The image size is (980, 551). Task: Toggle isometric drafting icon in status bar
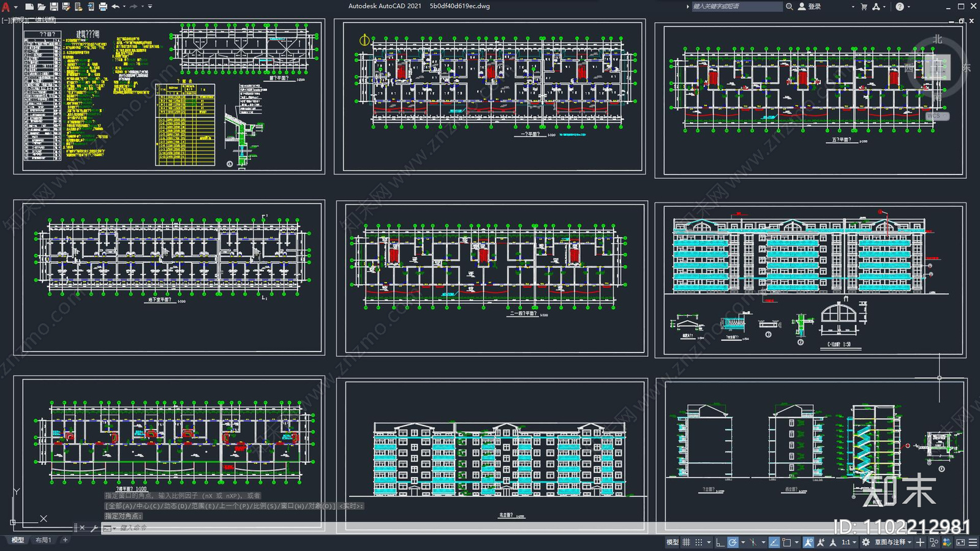coord(753,542)
